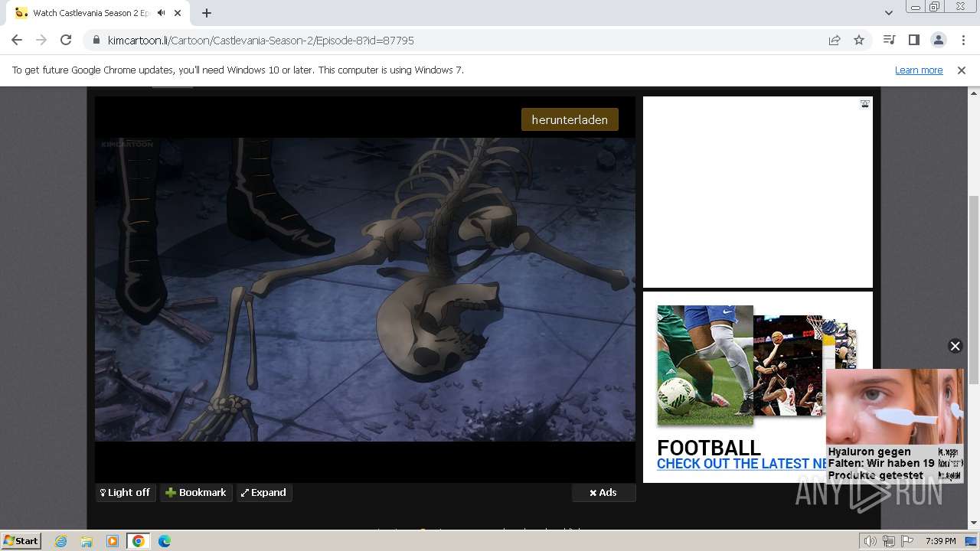This screenshot has height=551, width=980.
Task: Open system volume tray icon
Action: pos(871,541)
